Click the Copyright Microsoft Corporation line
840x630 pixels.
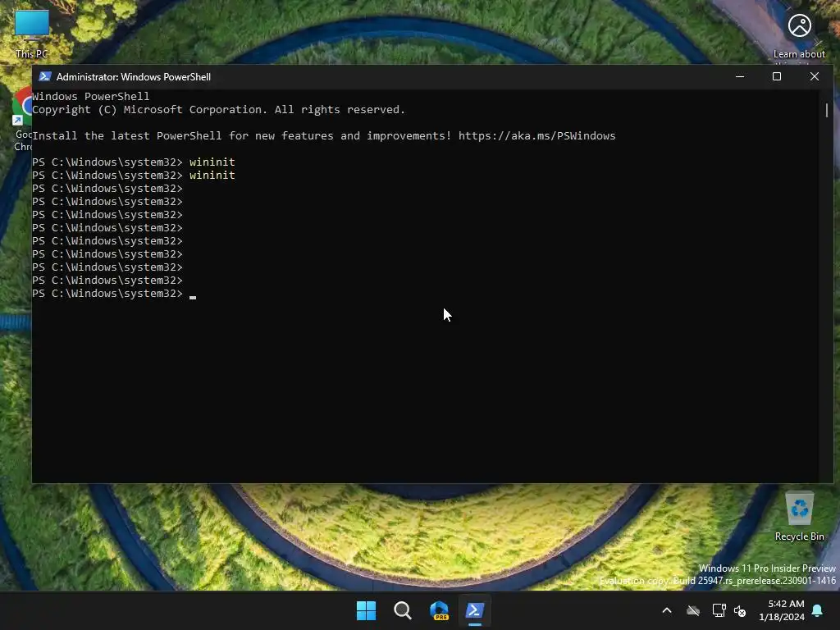218,110
